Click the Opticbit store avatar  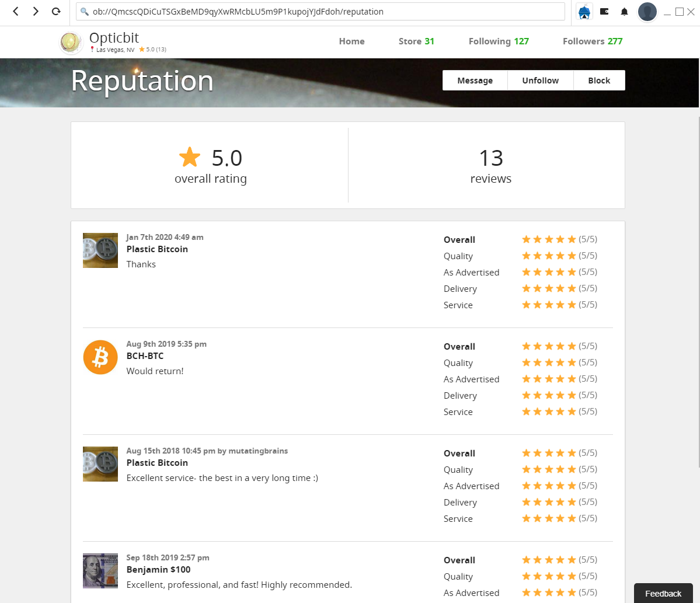71,43
